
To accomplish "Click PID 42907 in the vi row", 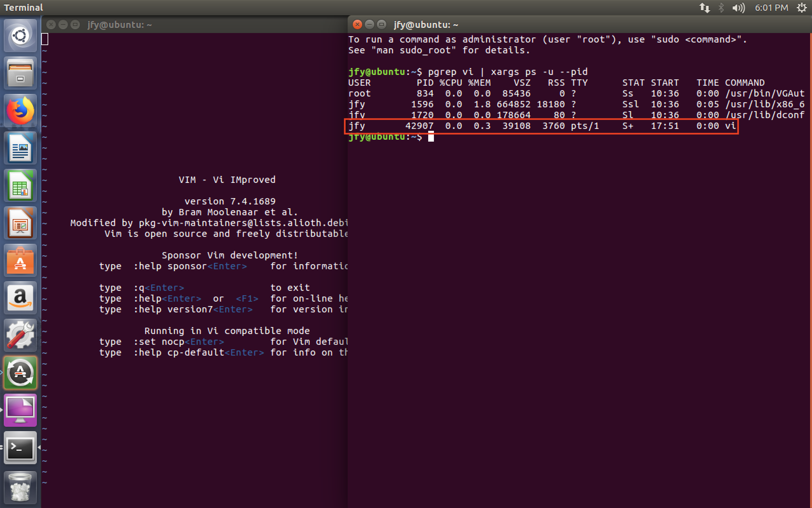I will coord(419,126).
